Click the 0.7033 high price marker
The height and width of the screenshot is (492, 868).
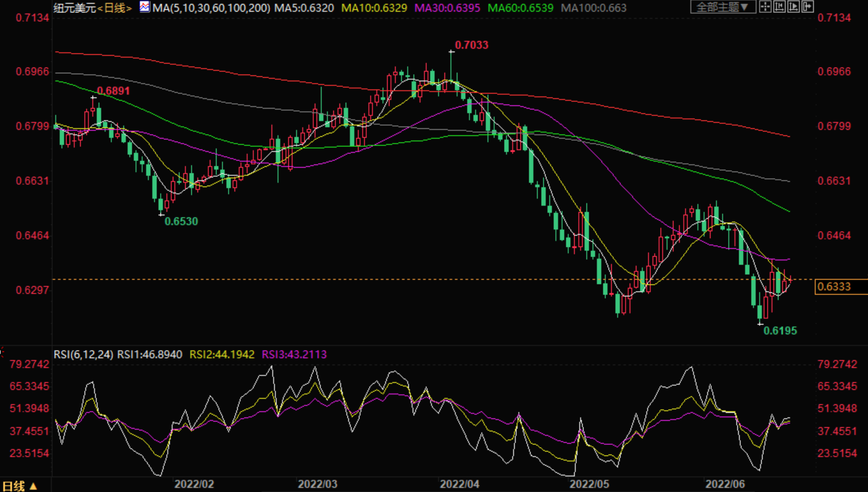pos(472,45)
